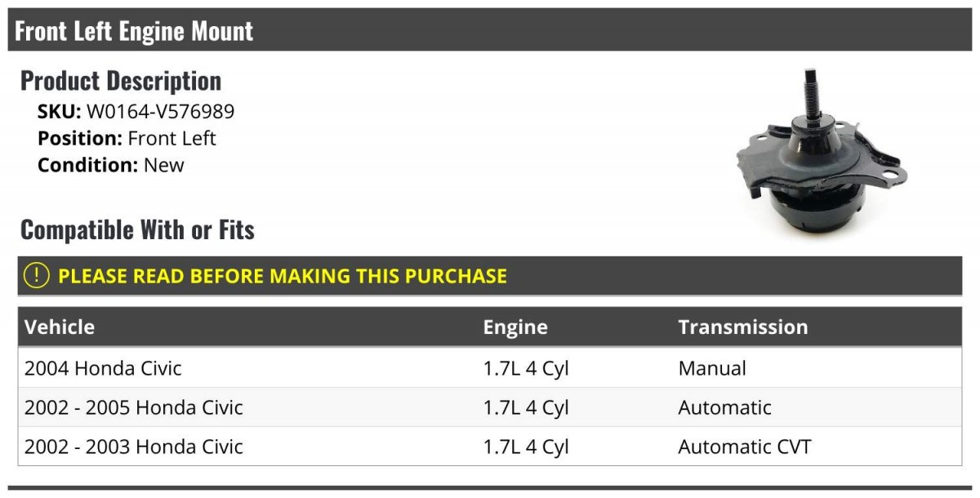The width and height of the screenshot is (980, 498).
Task: Click the yellow exclamation warning icon
Action: coord(37,276)
